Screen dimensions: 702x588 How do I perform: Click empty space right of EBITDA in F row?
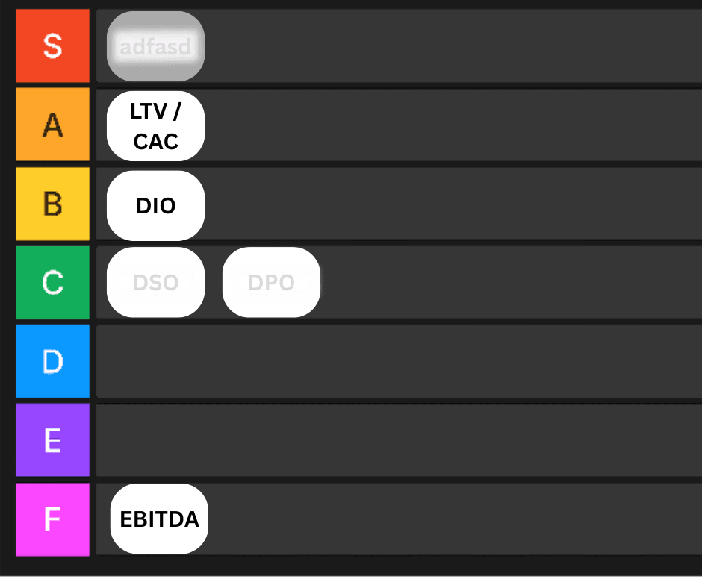coord(454,519)
